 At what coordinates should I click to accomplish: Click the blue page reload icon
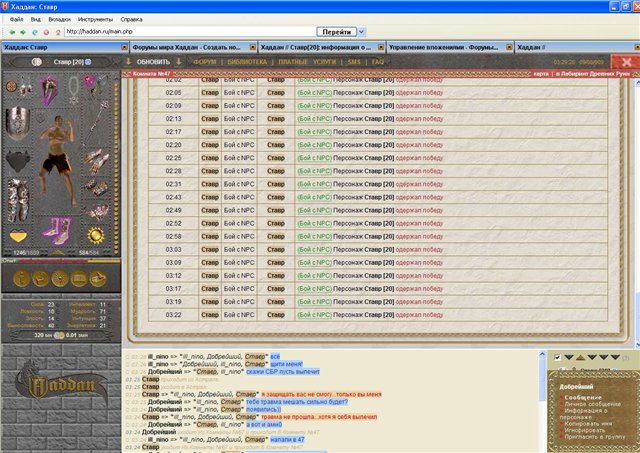pos(35,32)
